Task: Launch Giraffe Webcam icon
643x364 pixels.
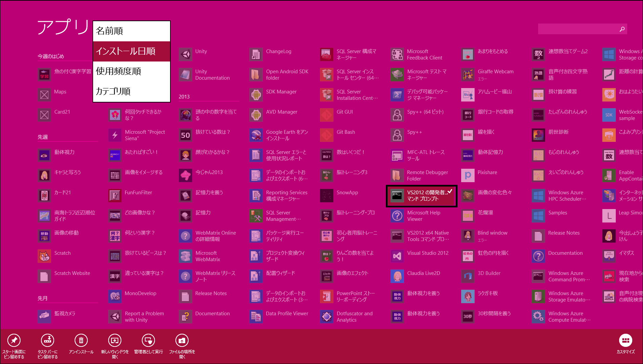Action: 468,75
